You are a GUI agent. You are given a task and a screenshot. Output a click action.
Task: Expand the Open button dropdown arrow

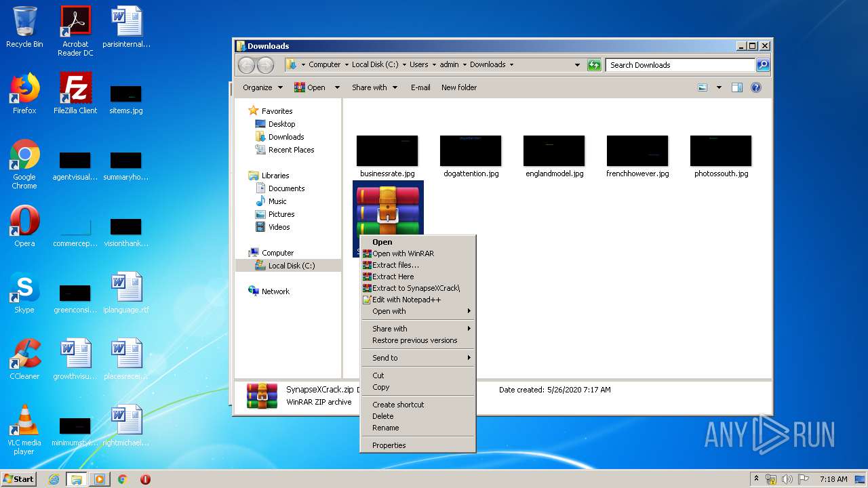tap(337, 87)
